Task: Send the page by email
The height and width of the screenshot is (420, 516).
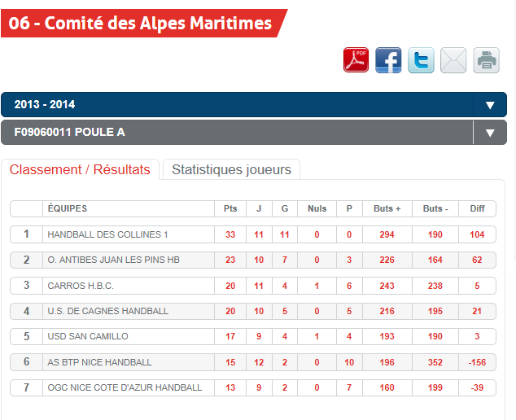Action: pyautogui.click(x=453, y=60)
